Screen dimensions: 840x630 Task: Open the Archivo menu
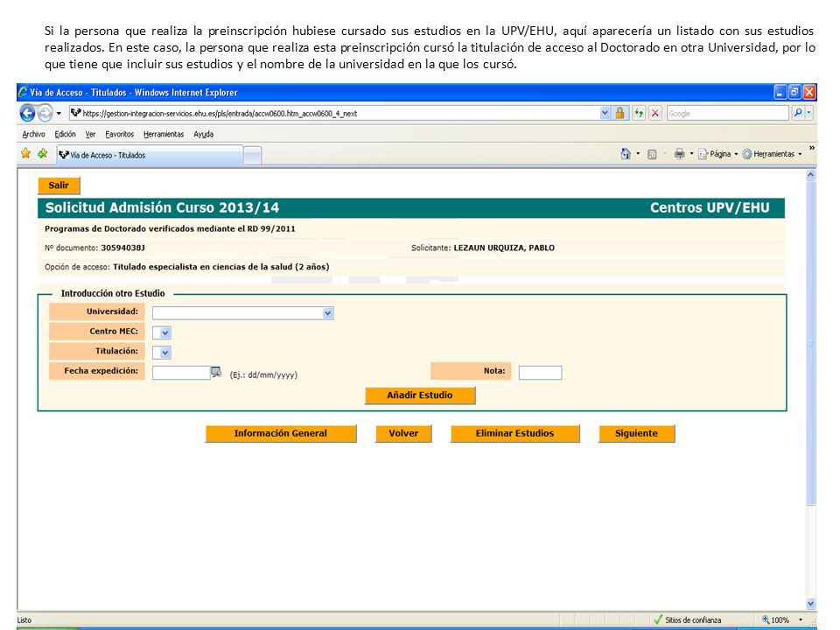pos(33,134)
